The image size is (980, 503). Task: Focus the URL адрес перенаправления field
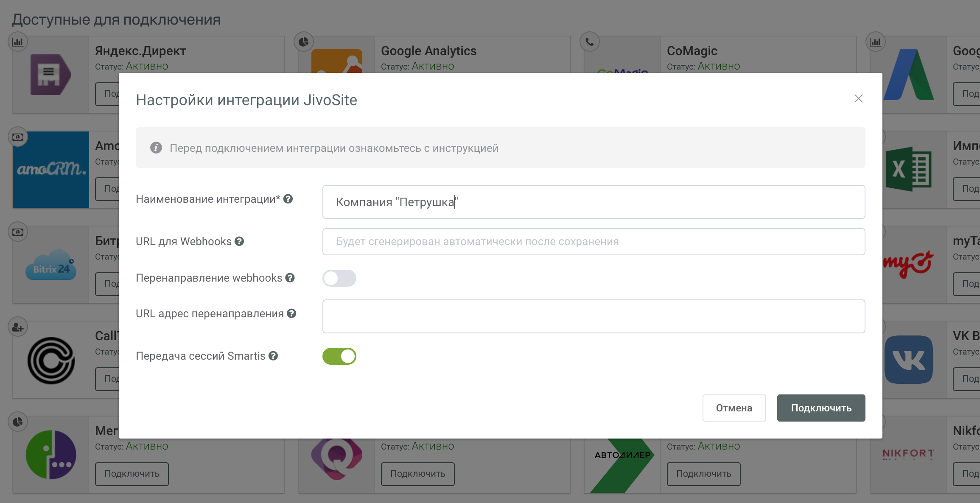click(593, 316)
